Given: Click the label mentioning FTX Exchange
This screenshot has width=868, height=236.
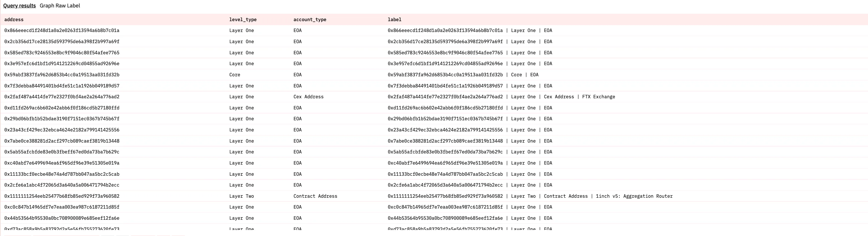Looking at the screenshot, I should click(501, 97).
